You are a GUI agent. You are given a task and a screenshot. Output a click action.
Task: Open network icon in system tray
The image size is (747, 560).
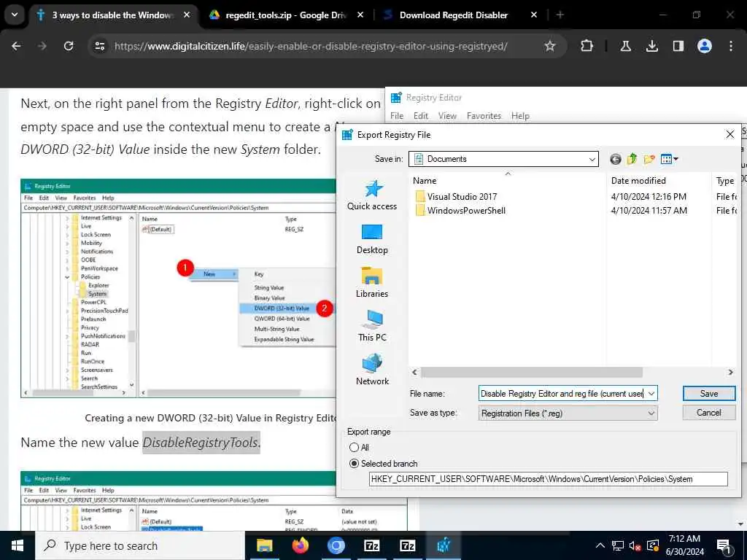coord(618,545)
